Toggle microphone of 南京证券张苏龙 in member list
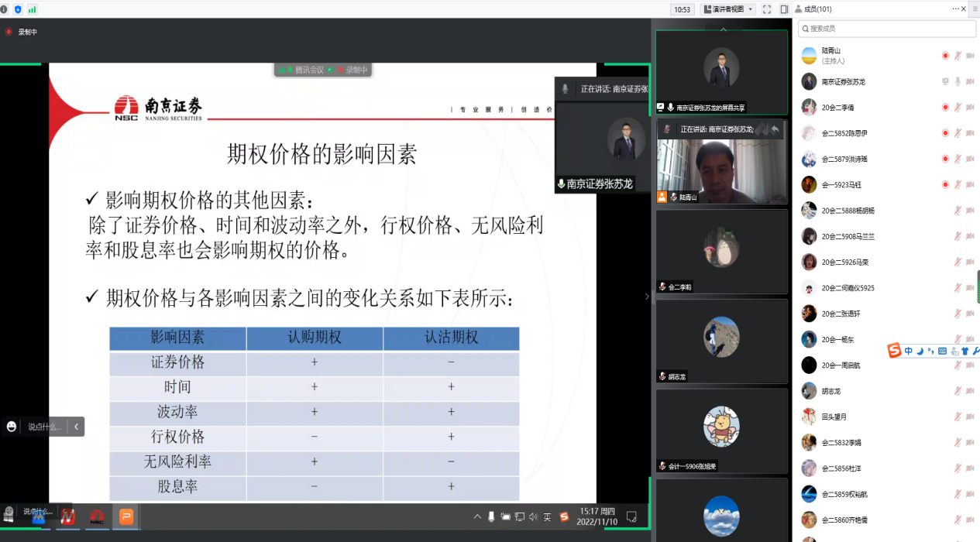The width and height of the screenshot is (980, 542). tap(958, 81)
